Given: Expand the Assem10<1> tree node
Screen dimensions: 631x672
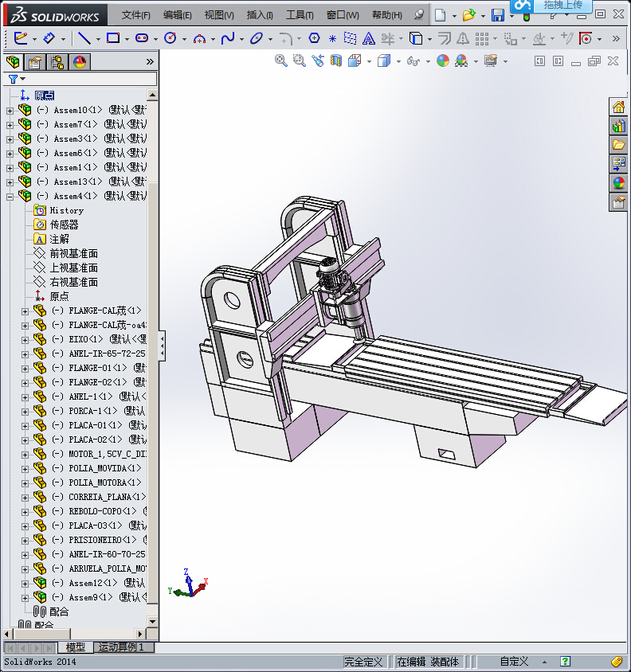Looking at the screenshot, I should 10,111.
